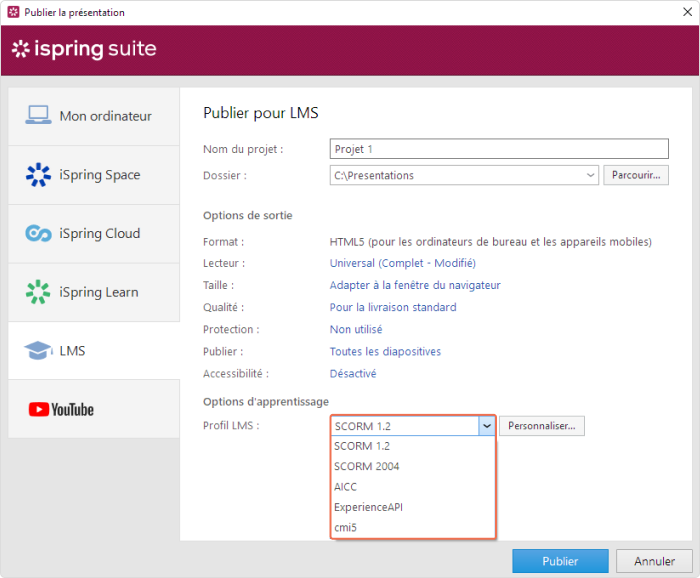Expand the Dossier folder dropdown arrow
The height and width of the screenshot is (578, 700).
(590, 175)
